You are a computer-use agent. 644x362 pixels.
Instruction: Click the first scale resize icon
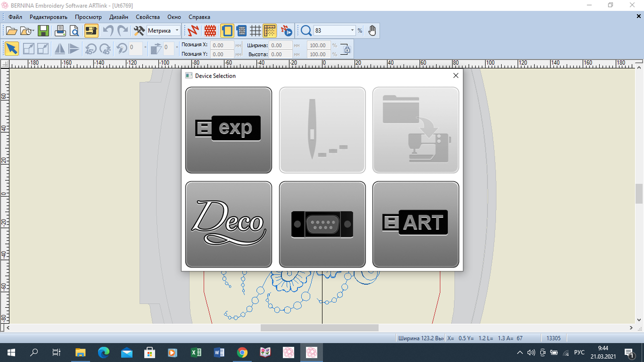[x=29, y=49]
